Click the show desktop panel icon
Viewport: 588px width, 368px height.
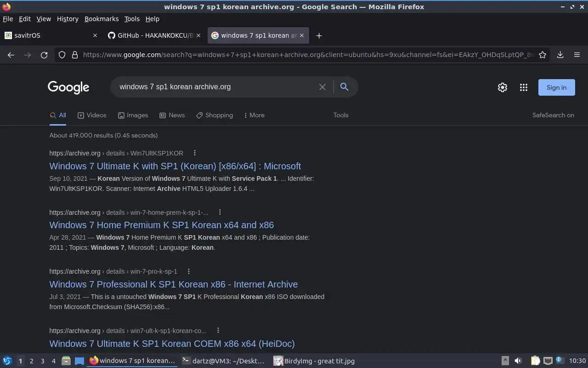click(79, 361)
